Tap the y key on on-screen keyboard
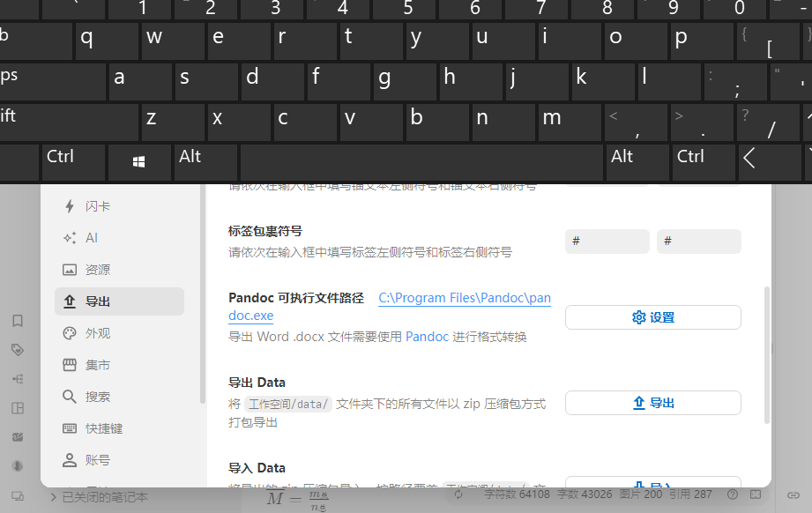 click(x=437, y=41)
